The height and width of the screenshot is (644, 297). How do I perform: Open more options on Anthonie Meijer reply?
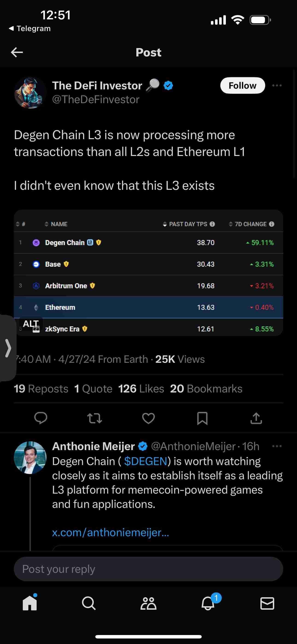277,446
